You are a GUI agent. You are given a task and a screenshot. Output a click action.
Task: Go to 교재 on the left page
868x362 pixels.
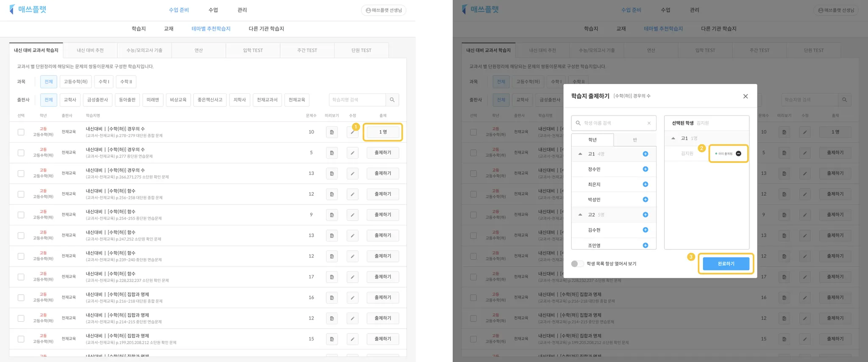coord(169,29)
